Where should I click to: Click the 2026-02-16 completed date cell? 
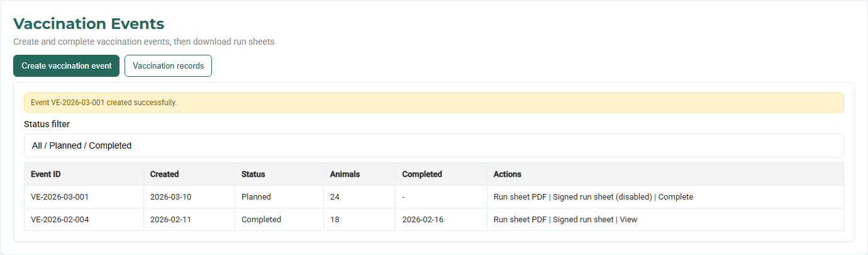pyautogui.click(x=423, y=220)
